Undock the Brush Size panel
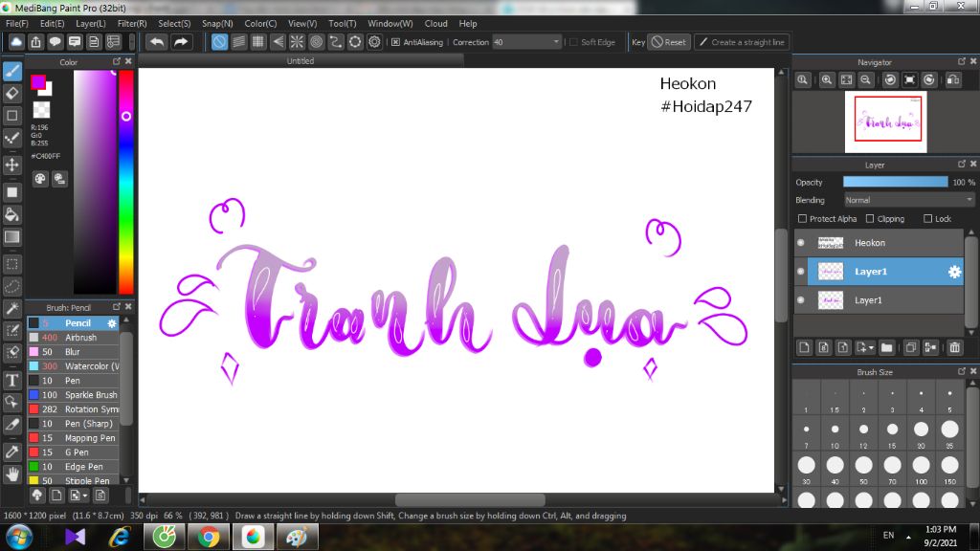Image resolution: width=980 pixels, height=551 pixels. click(x=962, y=371)
